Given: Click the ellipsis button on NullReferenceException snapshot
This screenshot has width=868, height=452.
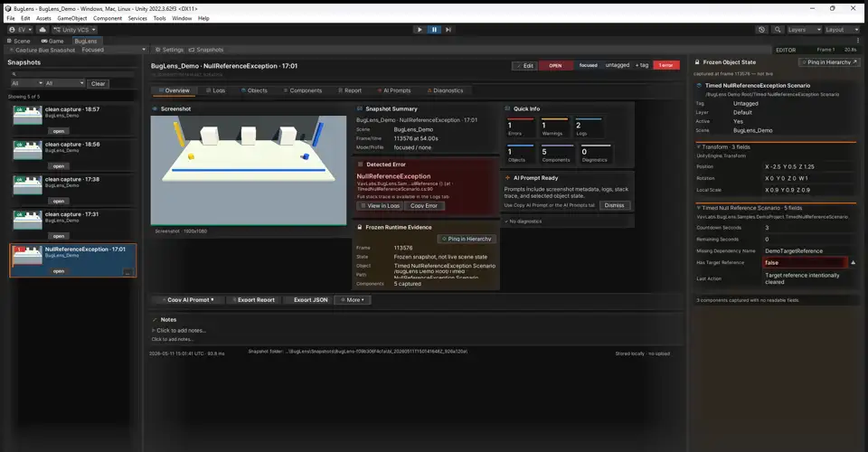Looking at the screenshot, I should coord(127,272).
